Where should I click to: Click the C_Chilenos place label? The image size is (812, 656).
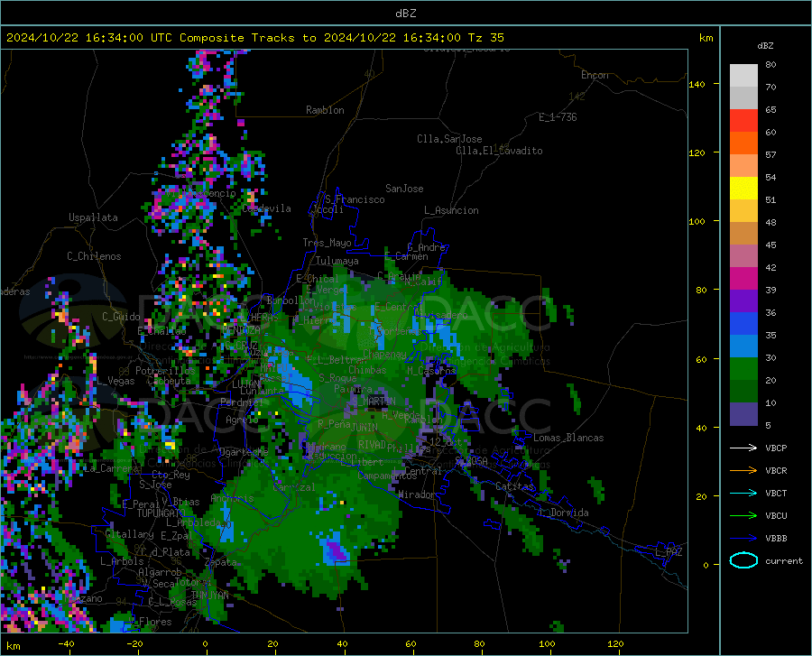tap(94, 256)
